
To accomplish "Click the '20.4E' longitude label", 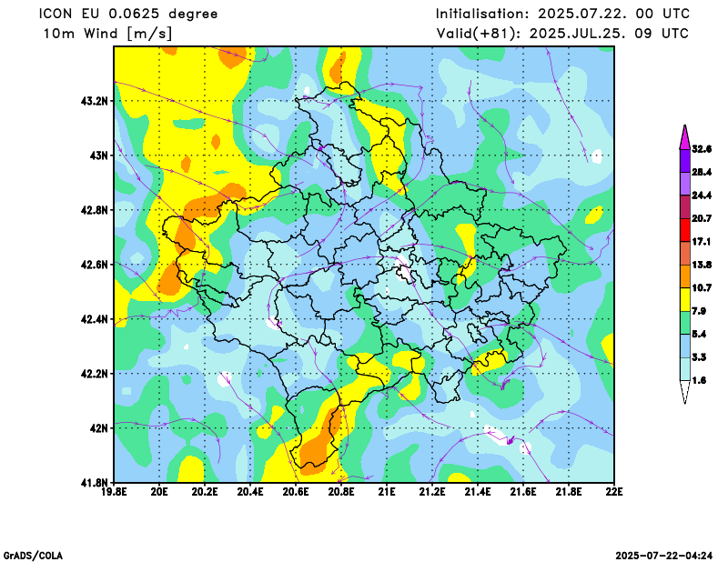I will coord(250,491).
